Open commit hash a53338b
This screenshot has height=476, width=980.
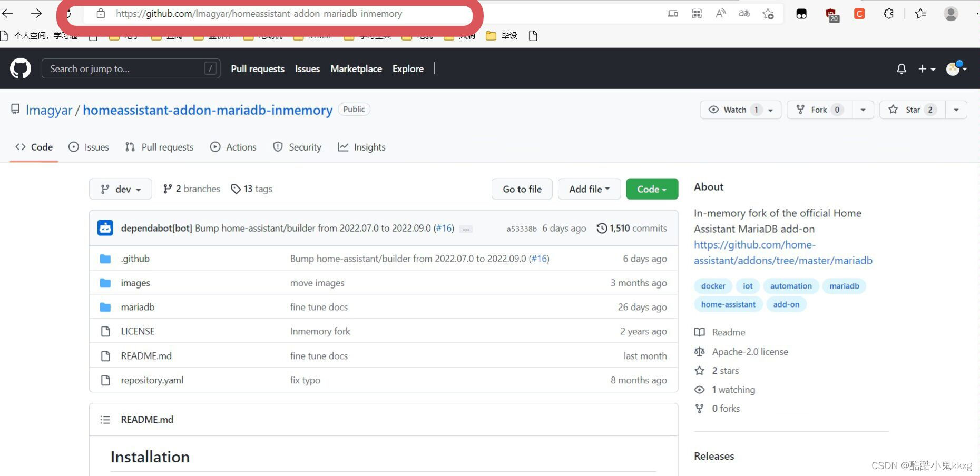pyautogui.click(x=522, y=229)
